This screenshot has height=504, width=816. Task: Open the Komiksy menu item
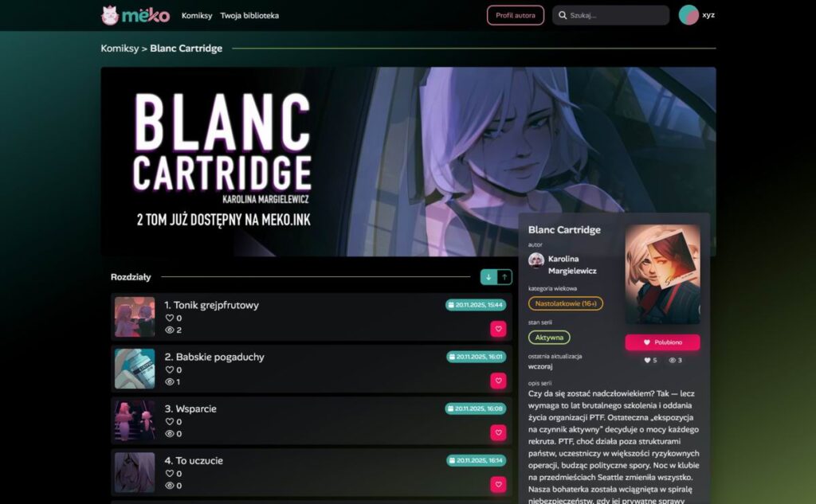197,16
